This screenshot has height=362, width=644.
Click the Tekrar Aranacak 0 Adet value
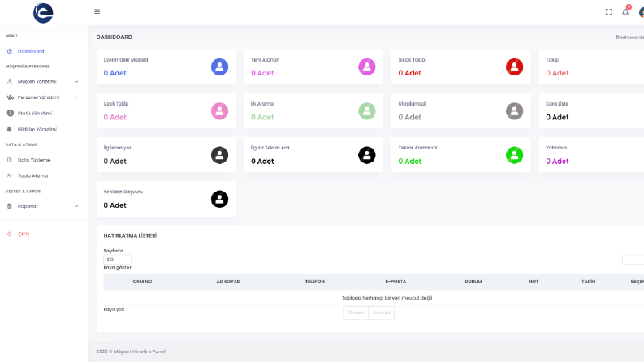point(410,162)
